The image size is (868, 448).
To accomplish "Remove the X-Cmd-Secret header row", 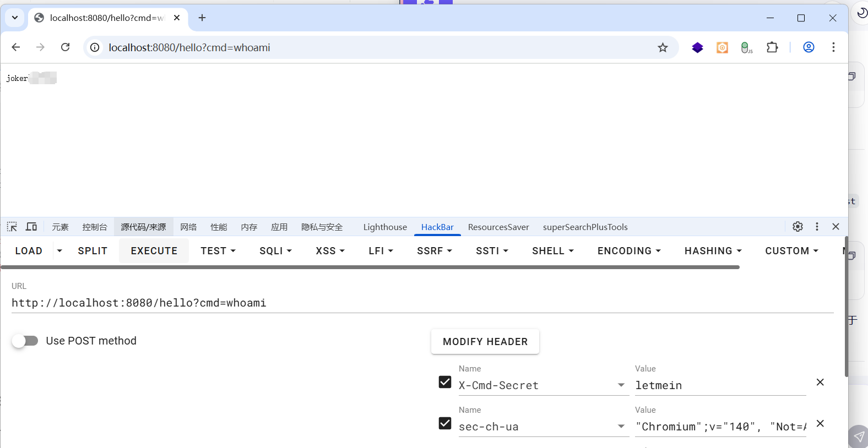I will pos(820,383).
